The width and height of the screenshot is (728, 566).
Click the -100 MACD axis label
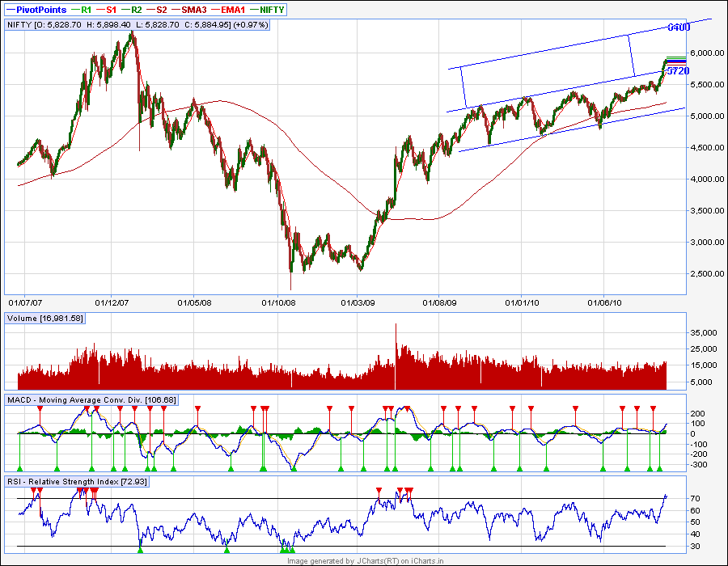point(699,445)
